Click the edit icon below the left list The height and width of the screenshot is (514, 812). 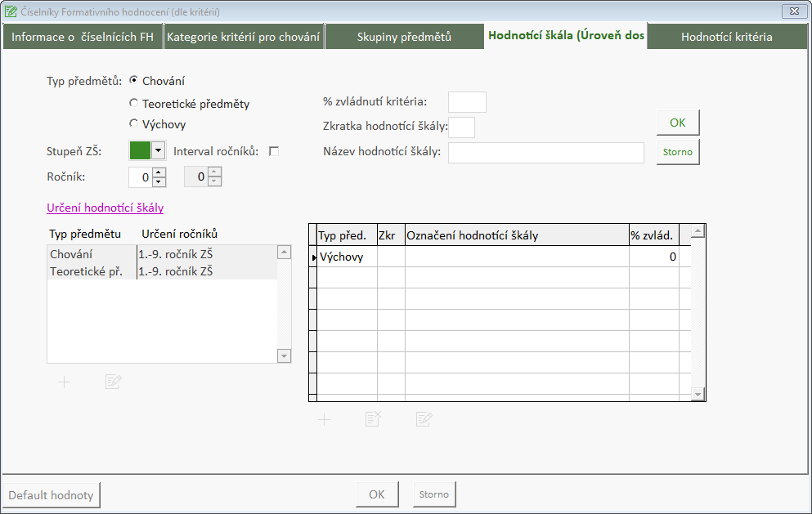coord(113,382)
